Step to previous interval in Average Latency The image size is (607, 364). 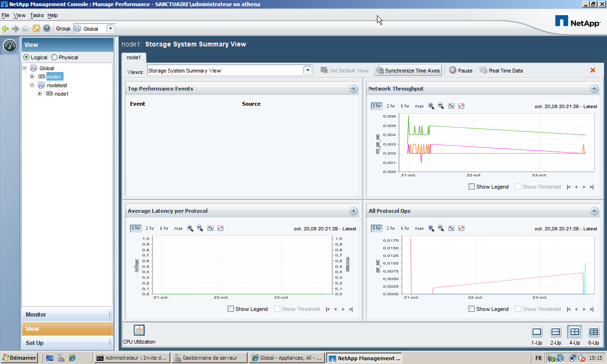click(335, 309)
